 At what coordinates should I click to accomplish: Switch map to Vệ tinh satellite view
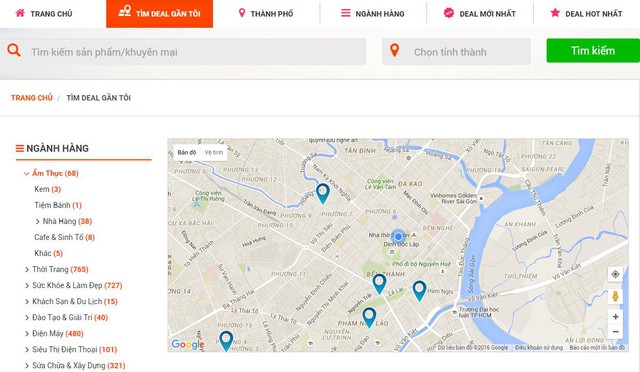214,152
